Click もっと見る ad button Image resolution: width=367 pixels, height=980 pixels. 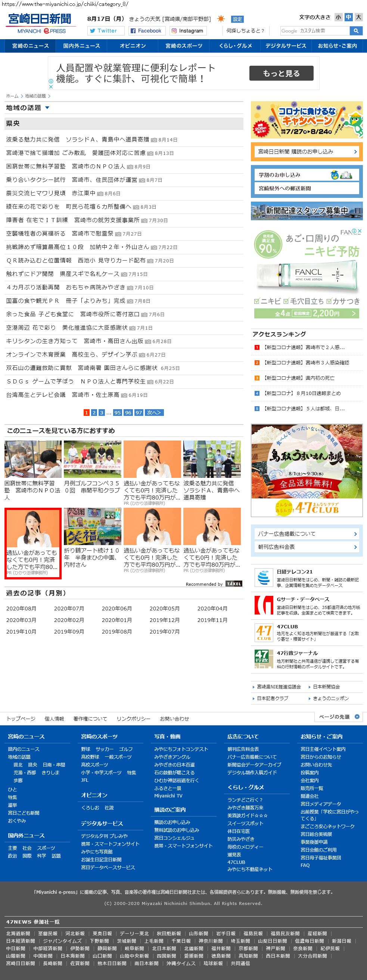[282, 73]
